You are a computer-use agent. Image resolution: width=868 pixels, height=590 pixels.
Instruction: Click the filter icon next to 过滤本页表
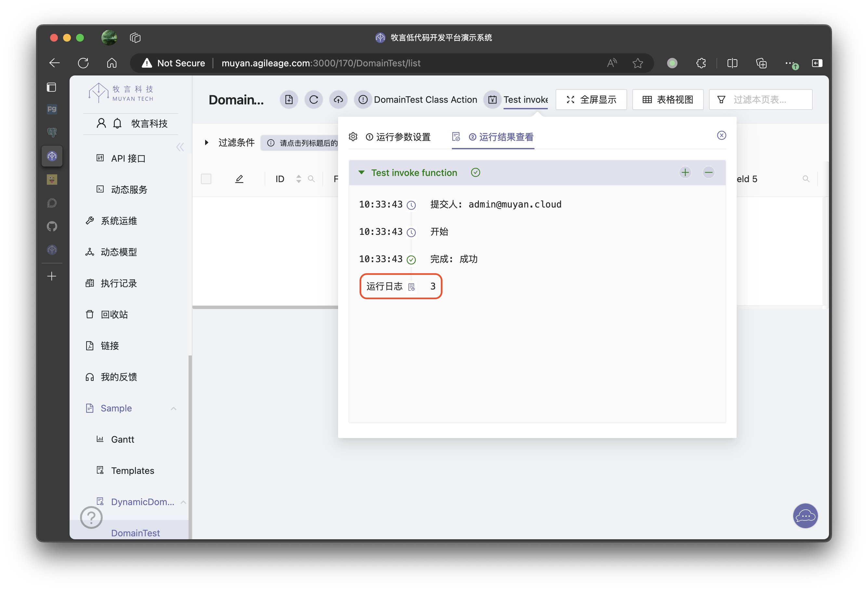click(722, 100)
